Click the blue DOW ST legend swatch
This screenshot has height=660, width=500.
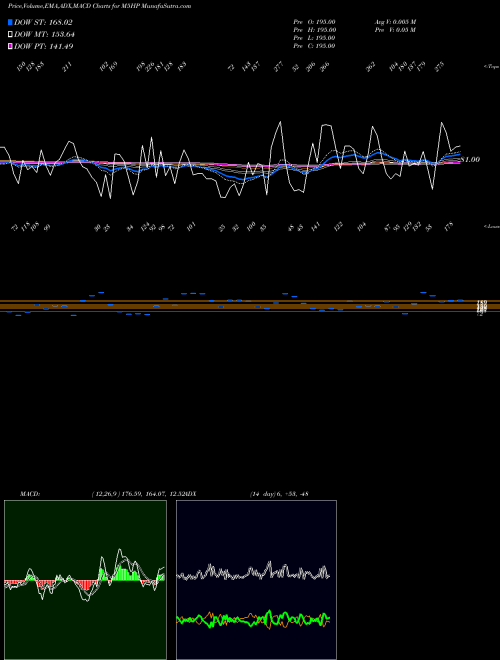point(10,22)
